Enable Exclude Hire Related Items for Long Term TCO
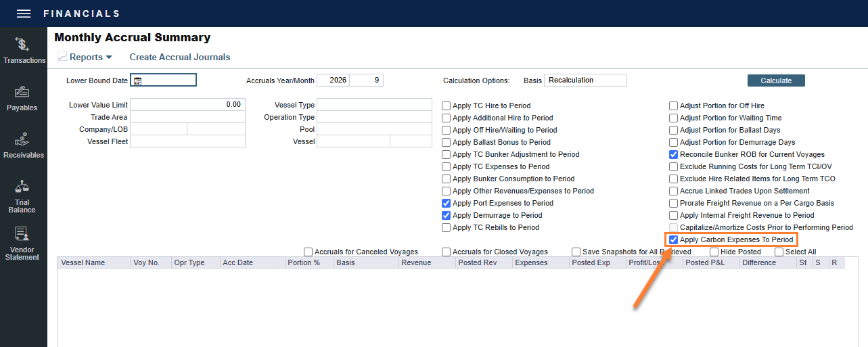Screen dimensions: 868x347 (674, 179)
